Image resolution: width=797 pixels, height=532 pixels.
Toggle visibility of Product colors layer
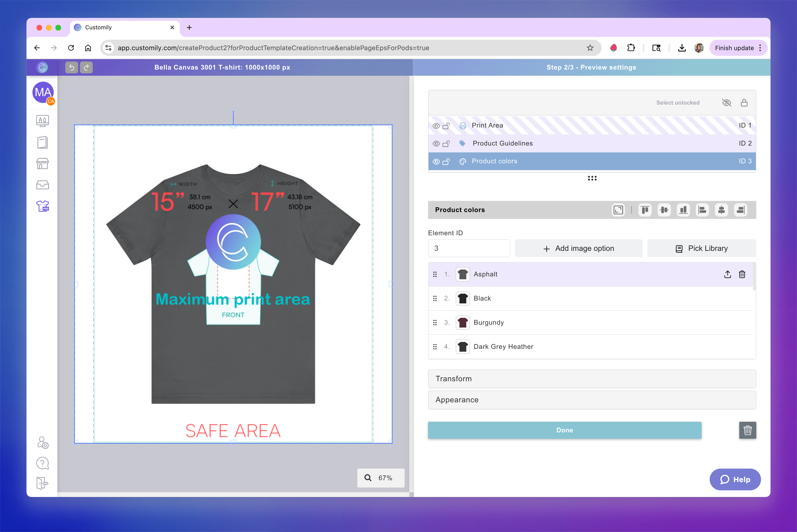click(x=436, y=161)
